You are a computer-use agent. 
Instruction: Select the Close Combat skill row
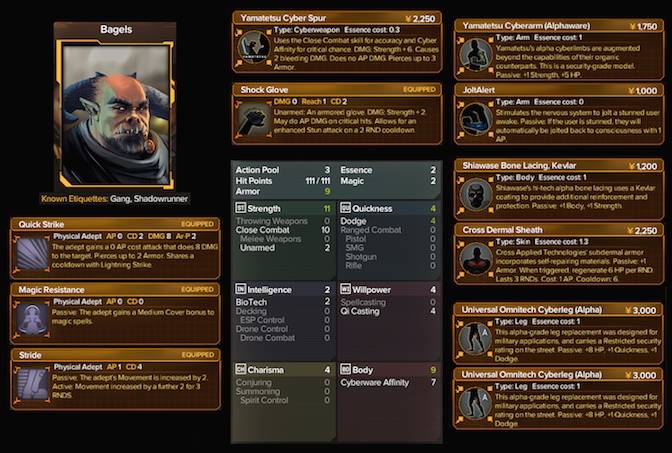coord(283,230)
